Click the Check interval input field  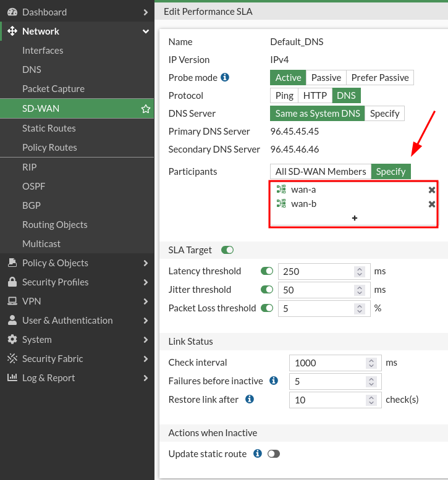[x=328, y=363]
